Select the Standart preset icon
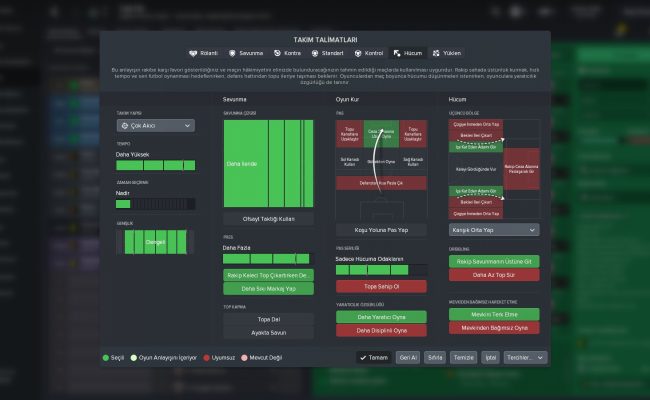Screen dimensions: 650x400 tap(315, 53)
